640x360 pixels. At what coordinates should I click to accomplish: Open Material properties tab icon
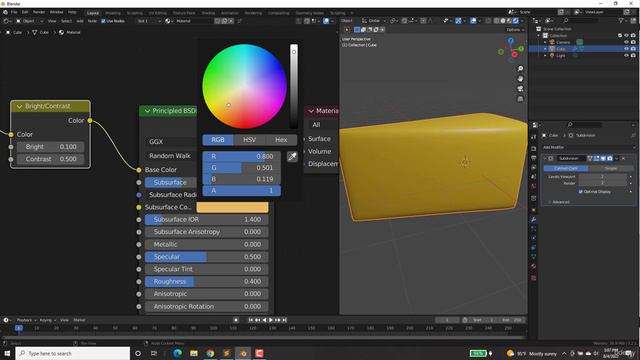pyautogui.click(x=533, y=266)
